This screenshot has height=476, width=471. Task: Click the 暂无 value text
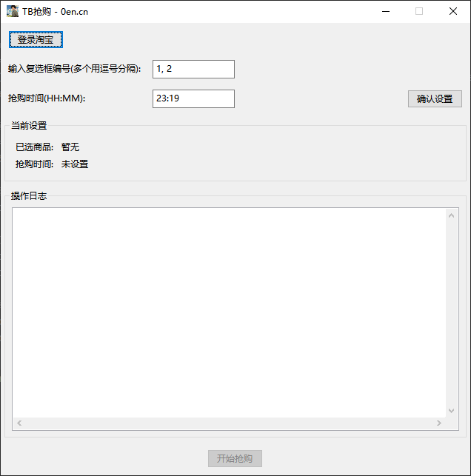click(x=70, y=147)
